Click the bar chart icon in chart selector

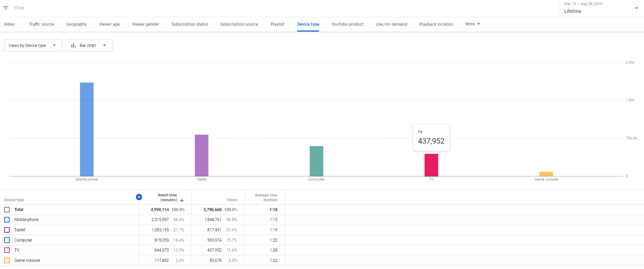73,45
